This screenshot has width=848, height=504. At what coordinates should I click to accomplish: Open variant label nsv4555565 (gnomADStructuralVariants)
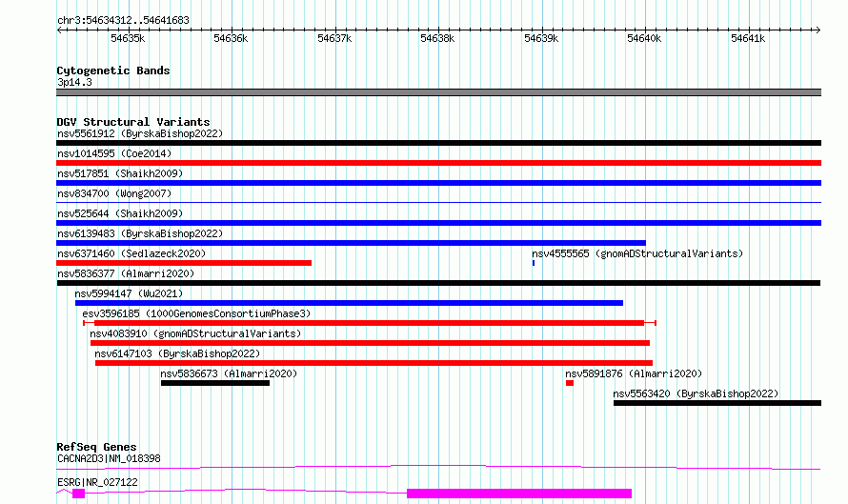point(637,253)
